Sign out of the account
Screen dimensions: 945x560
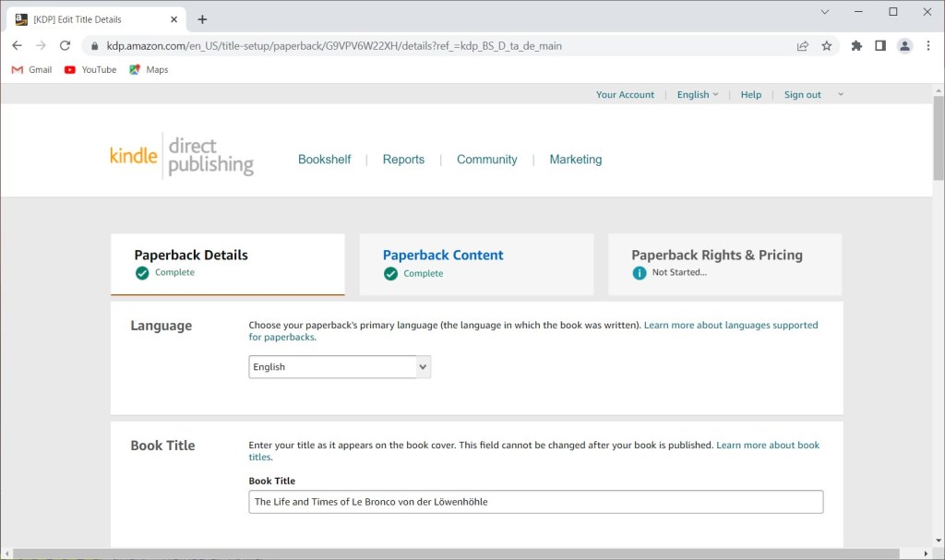coord(802,94)
